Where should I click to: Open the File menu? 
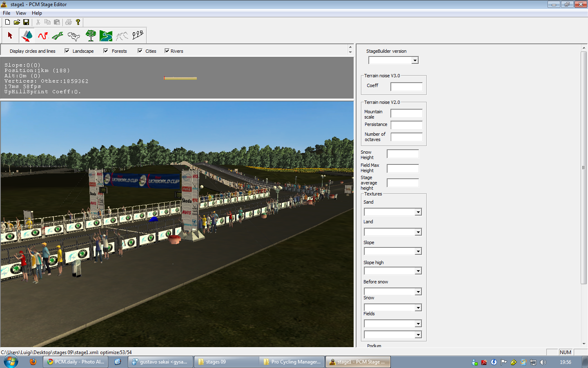click(7, 13)
